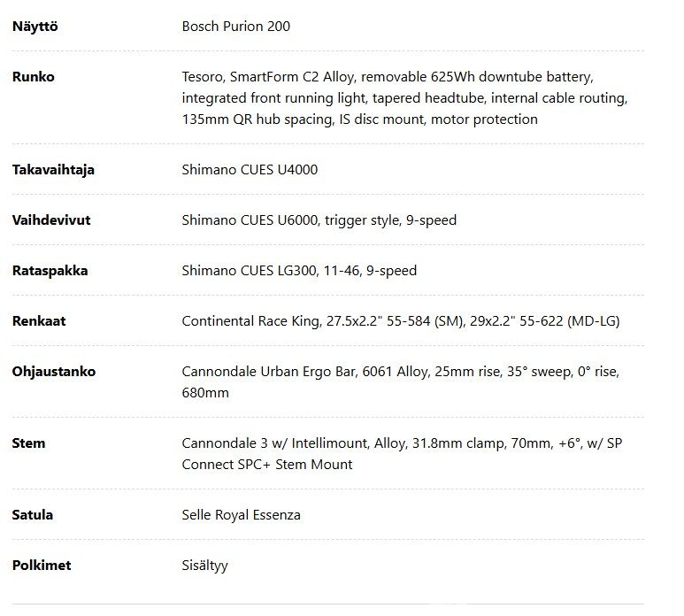
Task: Click the Sisältyy pedals value
Action: click(x=204, y=566)
